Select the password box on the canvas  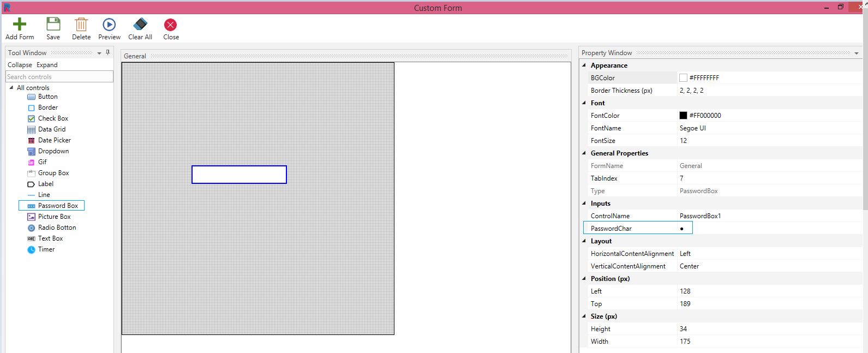pyautogui.click(x=239, y=175)
